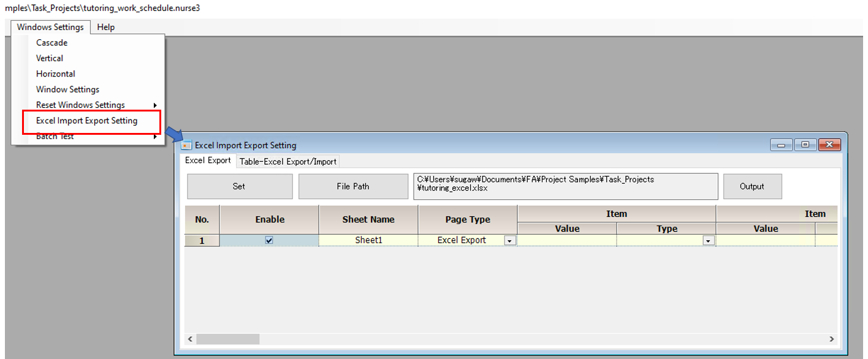Click the File Path button
Screen dimensions: 868x359
[x=353, y=186]
